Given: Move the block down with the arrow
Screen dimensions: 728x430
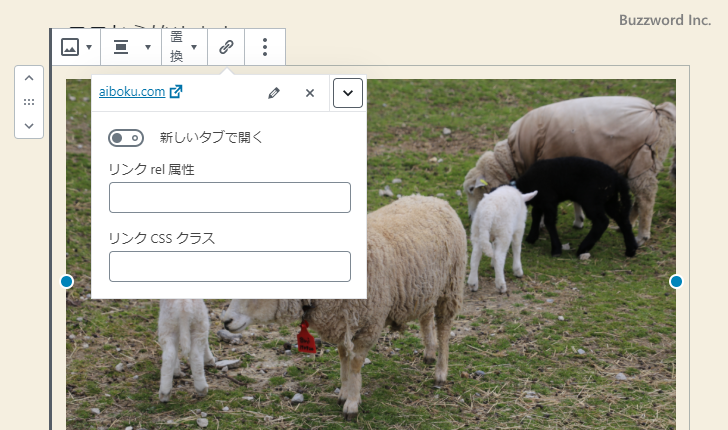Looking at the screenshot, I should coord(29,126).
